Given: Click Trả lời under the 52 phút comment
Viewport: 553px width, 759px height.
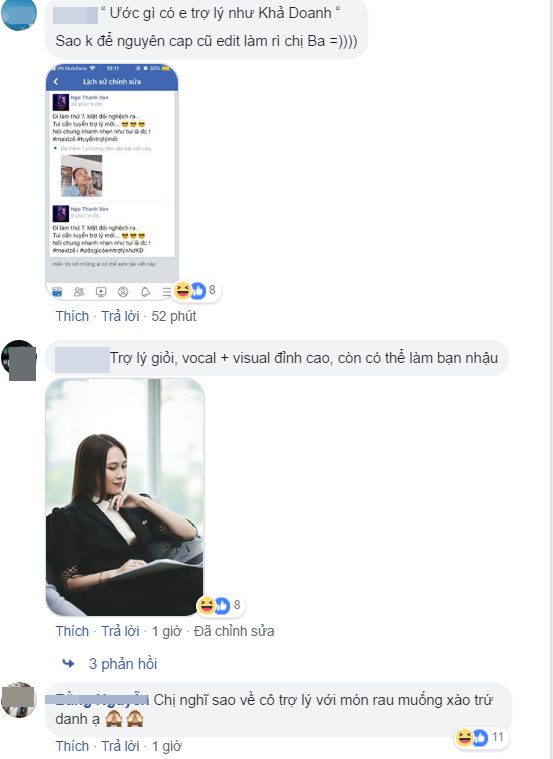Looking at the screenshot, I should point(120,316).
